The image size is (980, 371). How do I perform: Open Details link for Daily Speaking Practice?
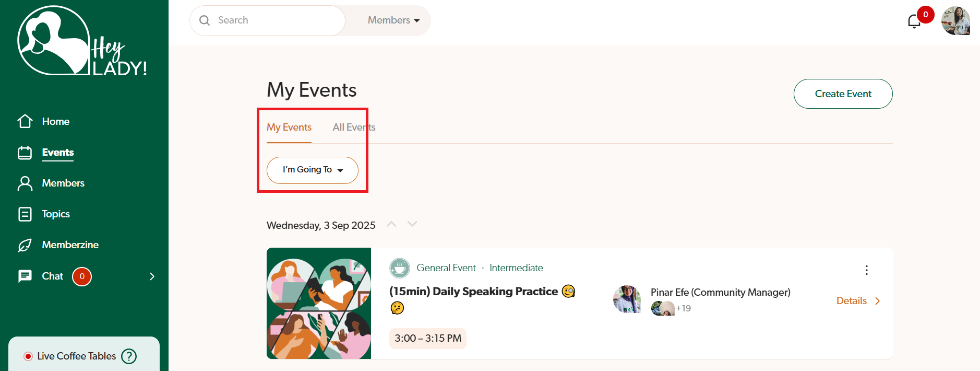click(x=857, y=301)
